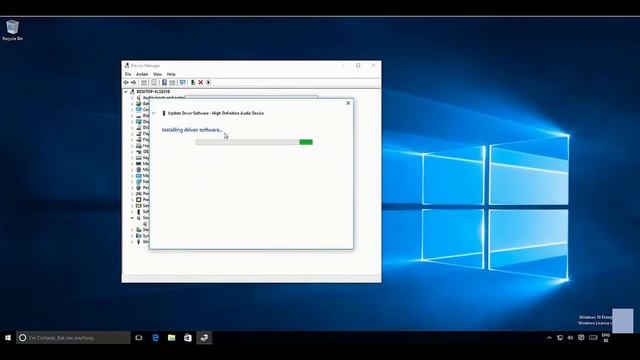Open the Store from the taskbar
This screenshot has height=360, width=640.
[x=188, y=338]
